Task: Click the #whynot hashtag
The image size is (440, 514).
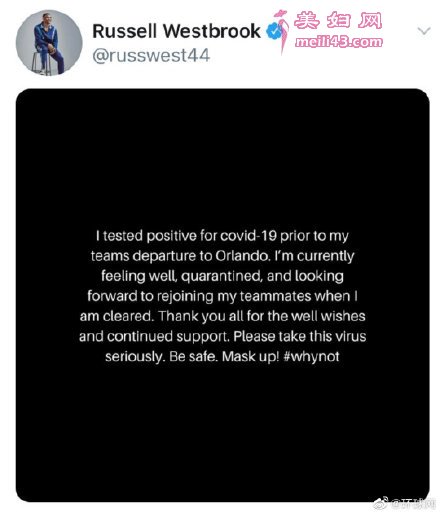Action: pos(311,357)
